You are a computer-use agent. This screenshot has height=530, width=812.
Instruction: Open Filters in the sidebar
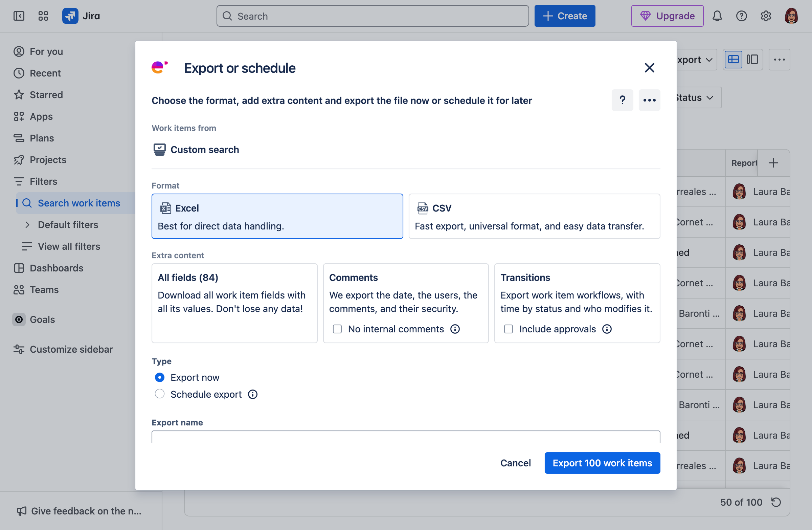[x=43, y=181]
